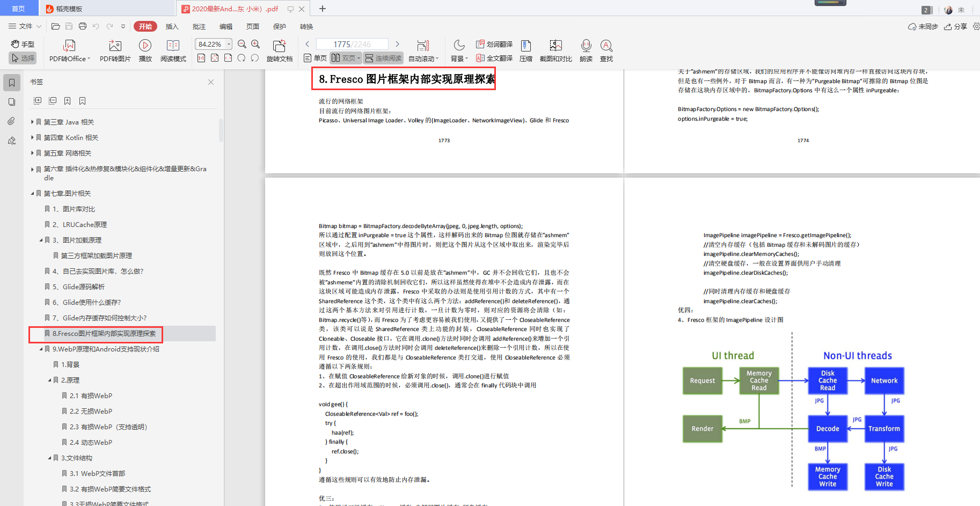Open bookmark 2、LRUCache原理
This screenshot has height=506, width=980.
pyautogui.click(x=79, y=224)
